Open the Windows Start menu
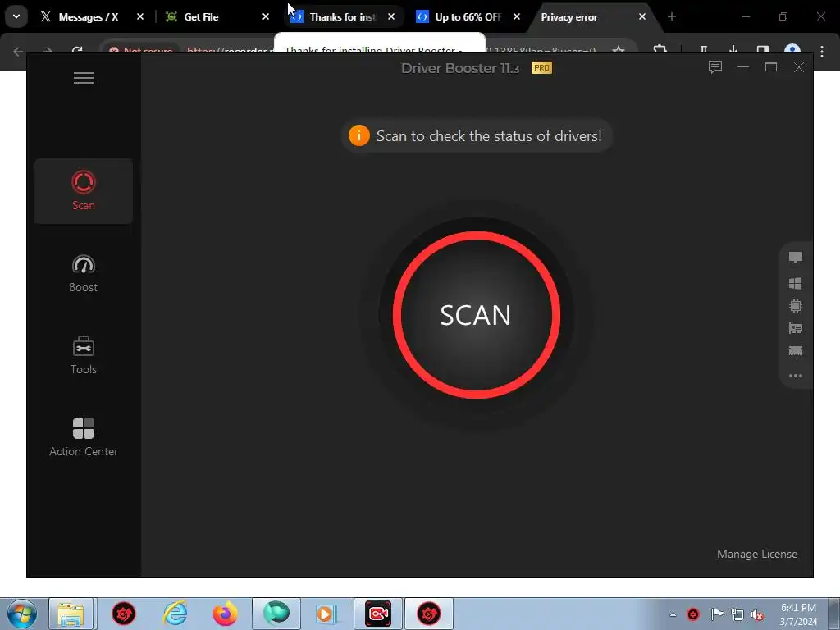 pyautogui.click(x=22, y=614)
